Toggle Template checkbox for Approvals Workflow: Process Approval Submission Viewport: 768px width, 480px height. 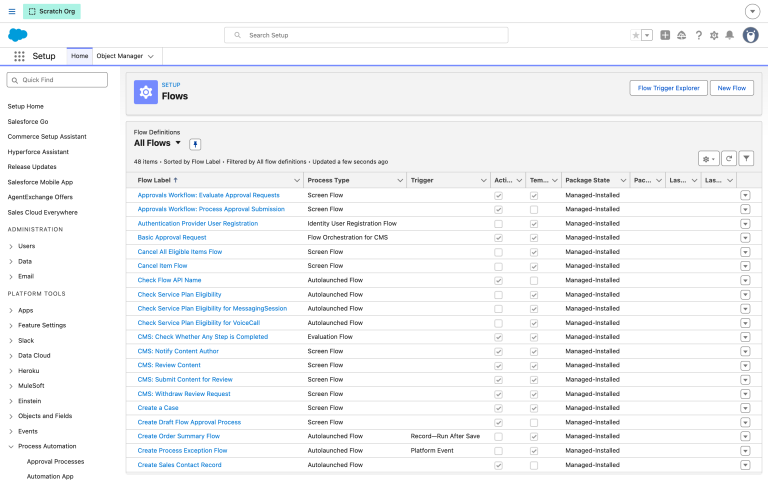[x=534, y=210]
